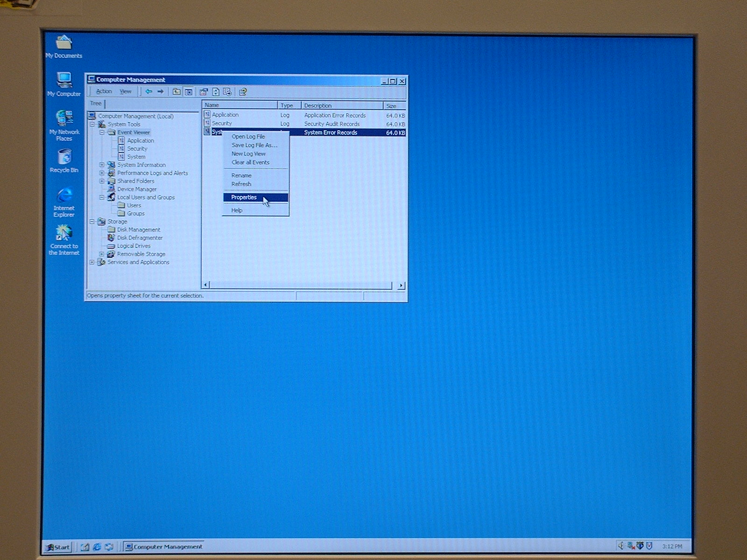The image size is (747, 560).
Task: Open the Recycle Bin desktop icon
Action: [64, 158]
